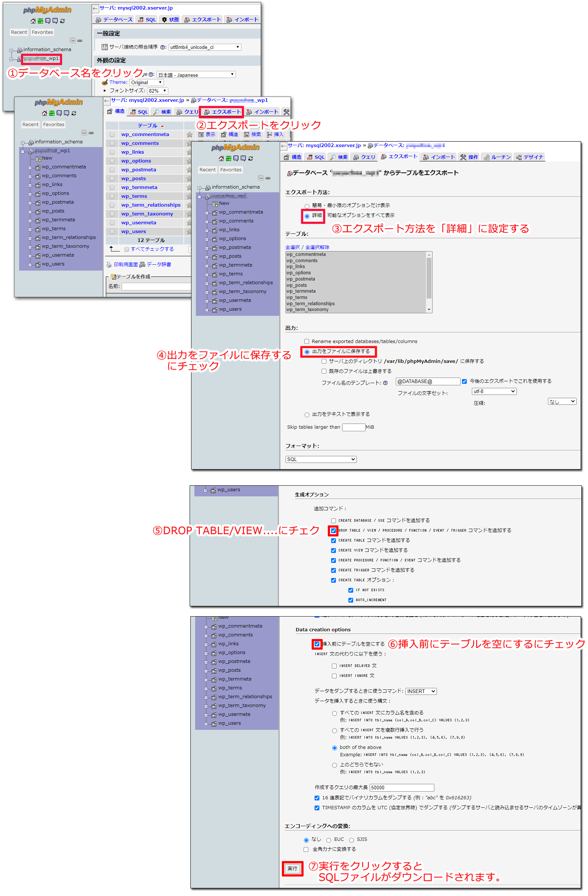Click the reload navigation icon in the top-left window
Viewport: 588px width, 896px height.
(x=62, y=21)
